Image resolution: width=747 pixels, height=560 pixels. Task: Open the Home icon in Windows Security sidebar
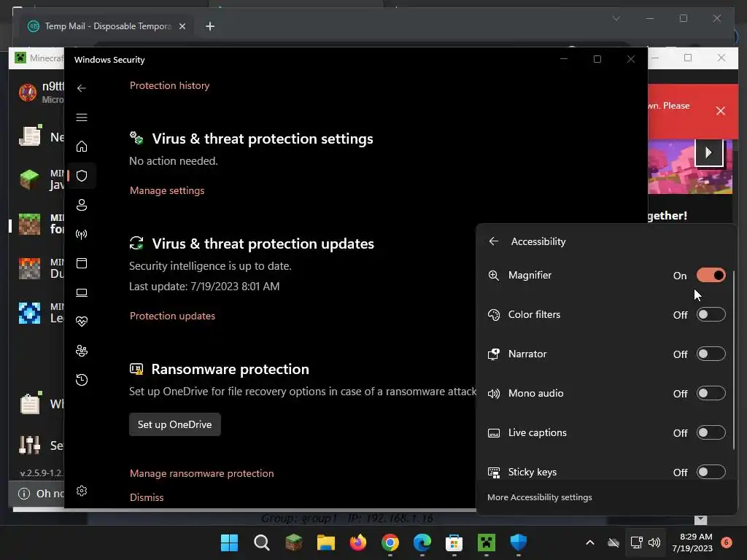(x=82, y=146)
